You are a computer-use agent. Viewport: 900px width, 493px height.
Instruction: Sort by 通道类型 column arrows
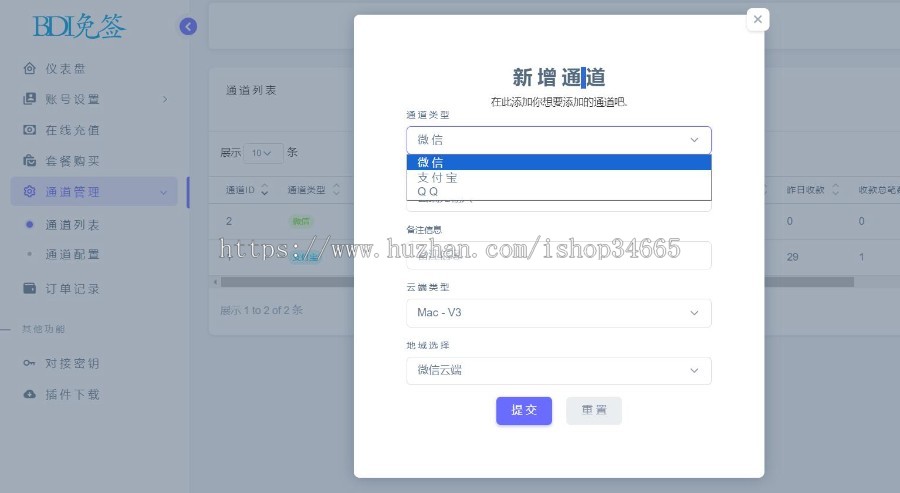[336, 190]
